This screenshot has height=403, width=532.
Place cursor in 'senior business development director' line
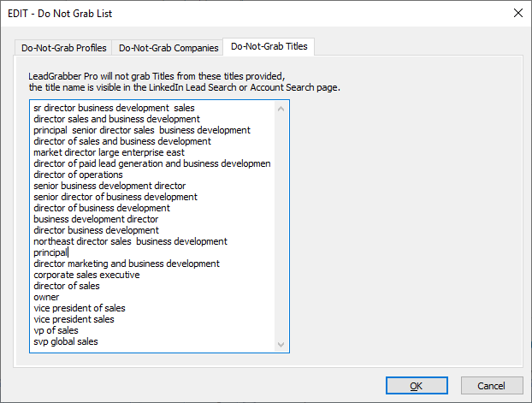pos(109,186)
